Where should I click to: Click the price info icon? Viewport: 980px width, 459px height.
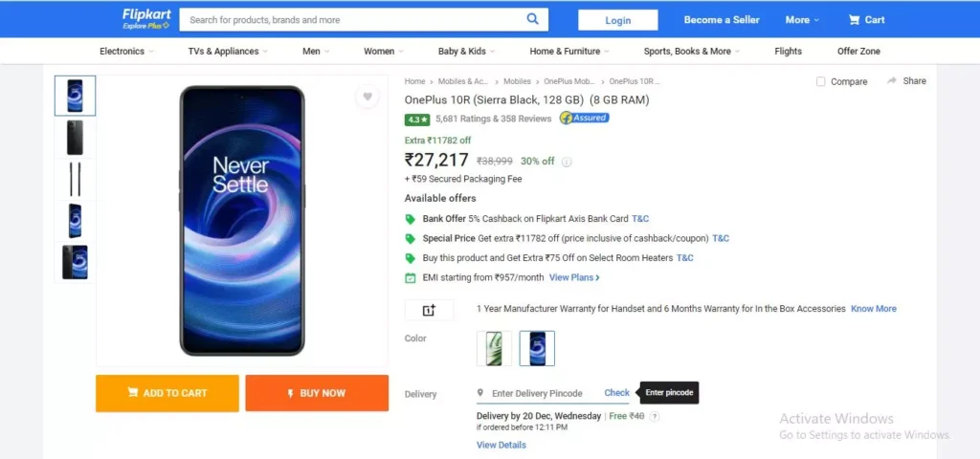(x=567, y=162)
